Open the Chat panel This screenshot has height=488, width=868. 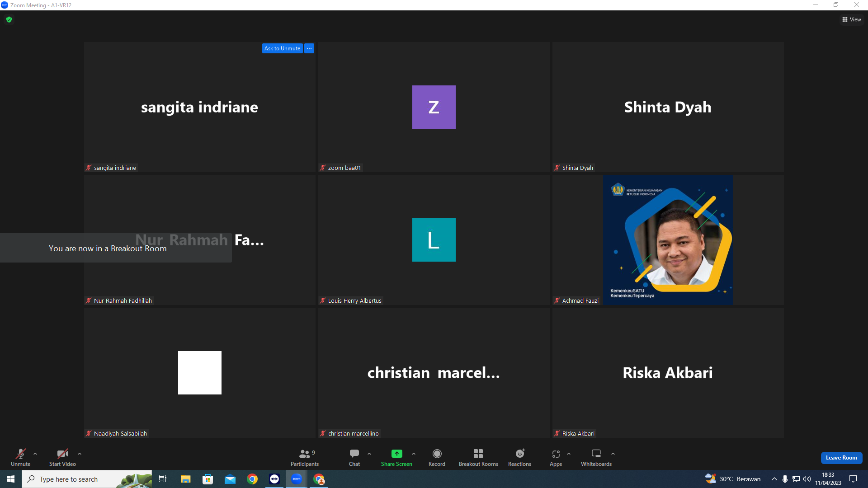(354, 457)
